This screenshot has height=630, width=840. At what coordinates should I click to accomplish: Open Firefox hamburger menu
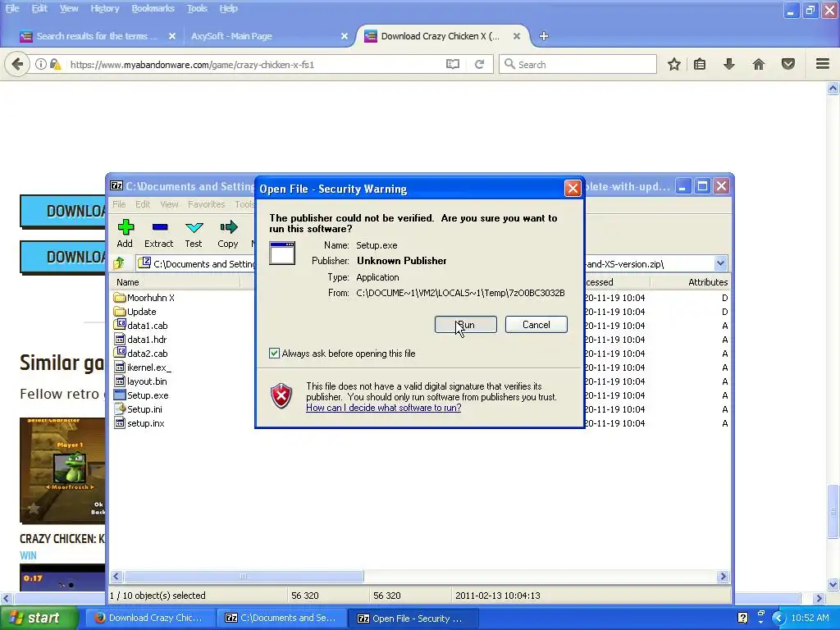tap(823, 64)
